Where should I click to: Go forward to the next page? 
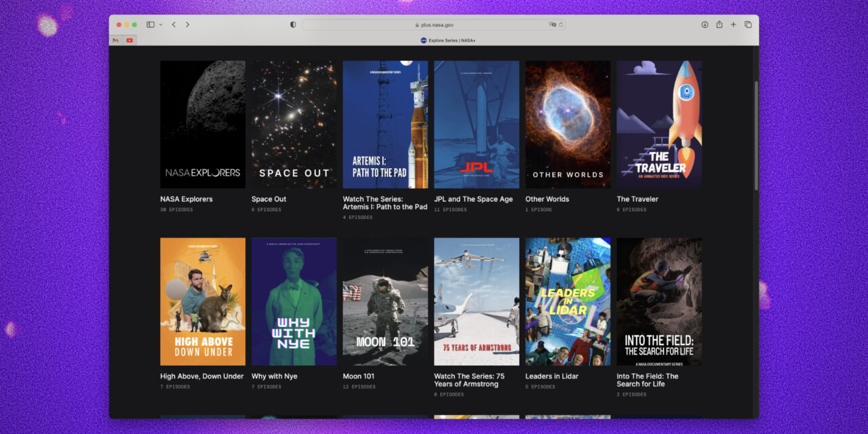(188, 24)
